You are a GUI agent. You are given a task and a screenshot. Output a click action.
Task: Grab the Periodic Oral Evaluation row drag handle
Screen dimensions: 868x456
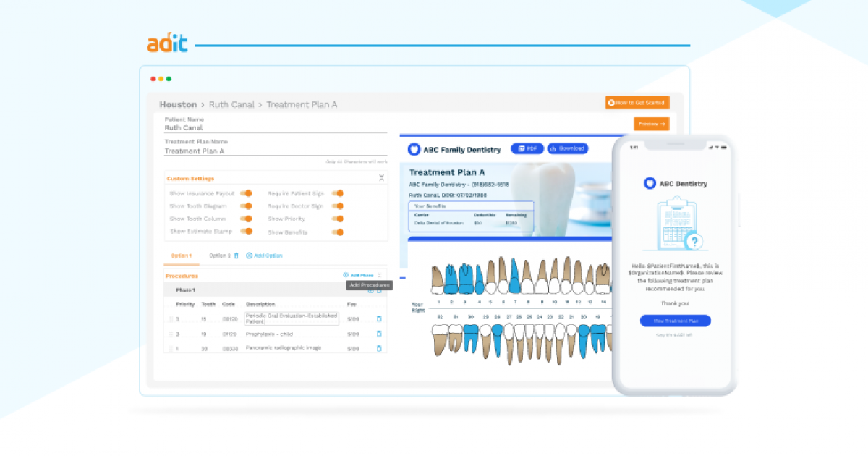coord(171,319)
